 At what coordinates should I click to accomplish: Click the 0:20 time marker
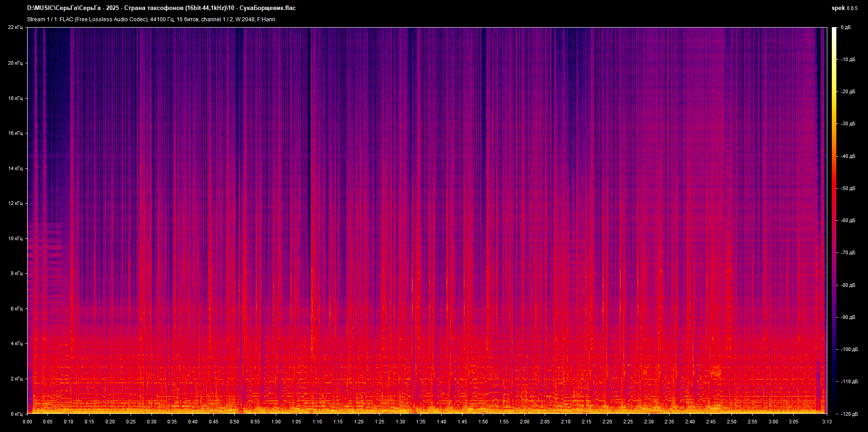click(x=110, y=422)
